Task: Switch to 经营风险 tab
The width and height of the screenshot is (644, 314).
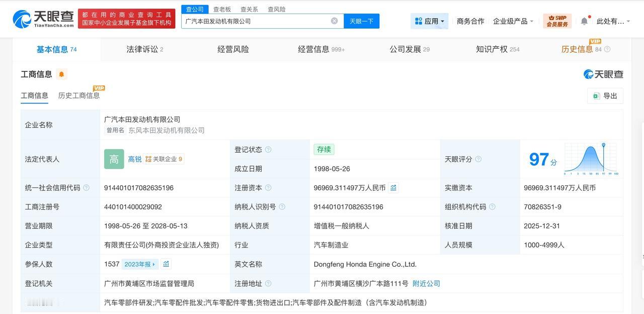Action: (x=233, y=49)
